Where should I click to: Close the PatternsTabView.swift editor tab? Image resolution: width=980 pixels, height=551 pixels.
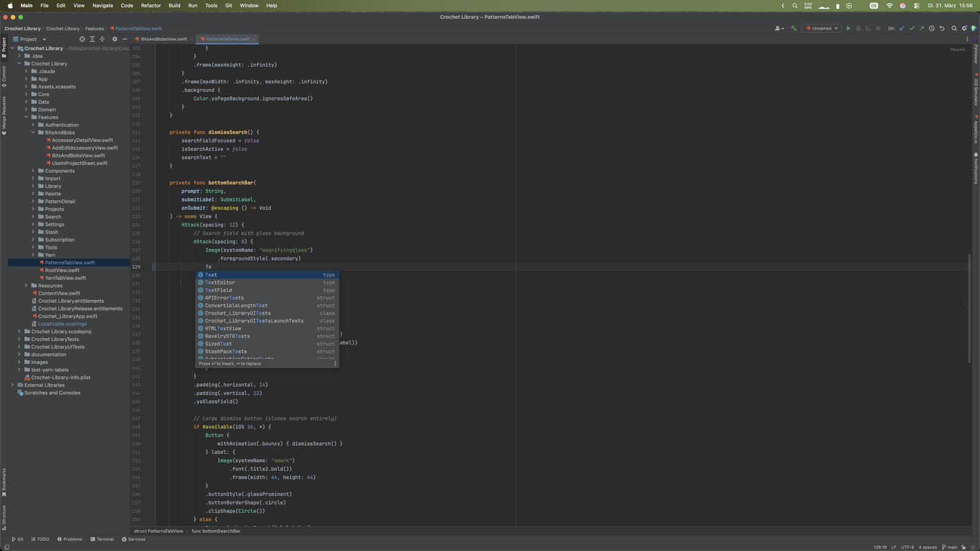click(255, 39)
